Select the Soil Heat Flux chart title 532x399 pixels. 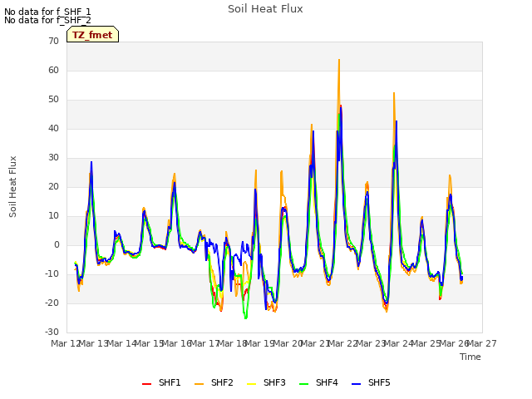pos(265,9)
